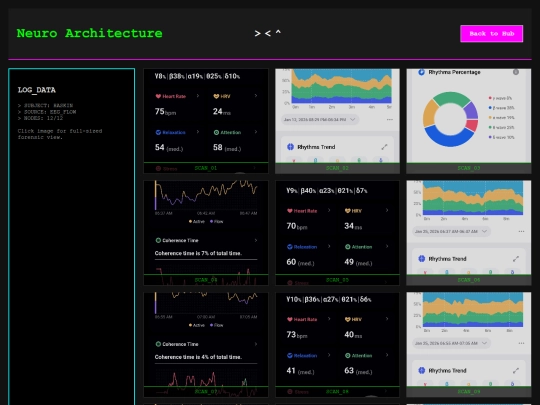Click the Attention icon above 63 (med.)

coord(347,355)
